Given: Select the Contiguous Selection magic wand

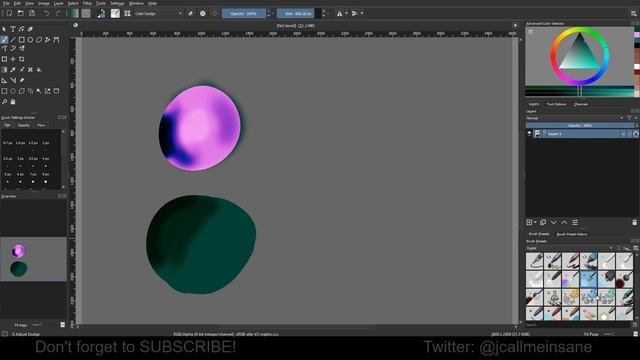Looking at the screenshot, I should 39,91.
